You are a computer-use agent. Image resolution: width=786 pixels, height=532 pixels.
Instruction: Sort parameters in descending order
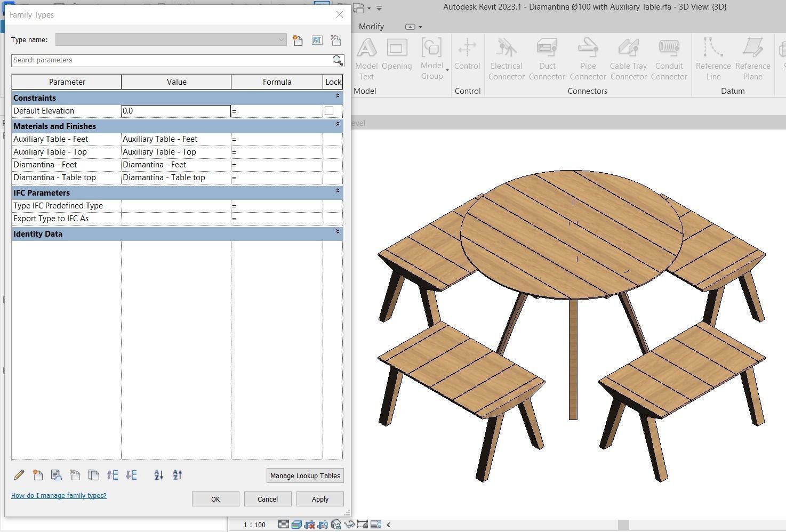coord(178,474)
